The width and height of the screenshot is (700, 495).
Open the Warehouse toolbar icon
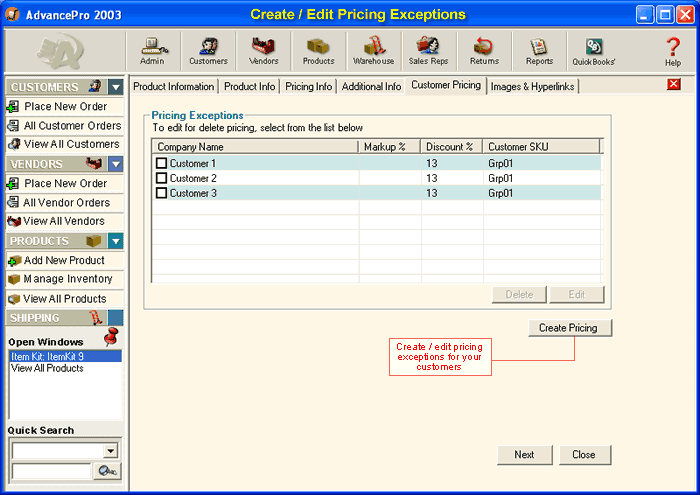pos(374,51)
